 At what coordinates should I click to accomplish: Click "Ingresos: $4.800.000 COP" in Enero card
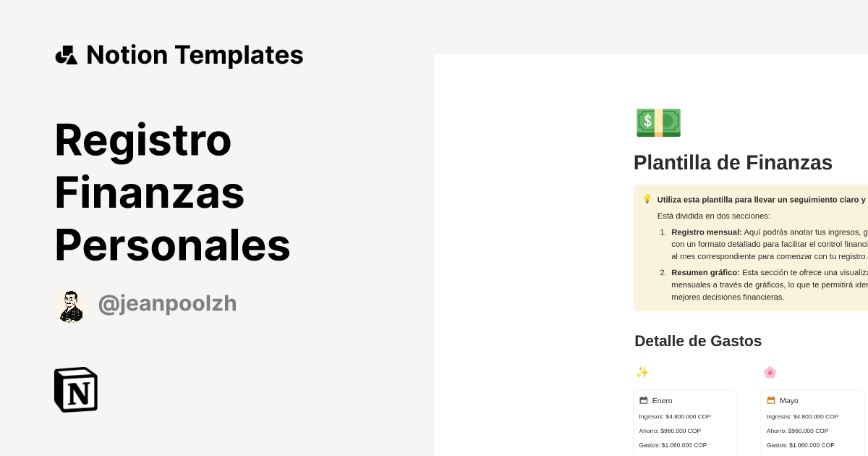point(674,416)
